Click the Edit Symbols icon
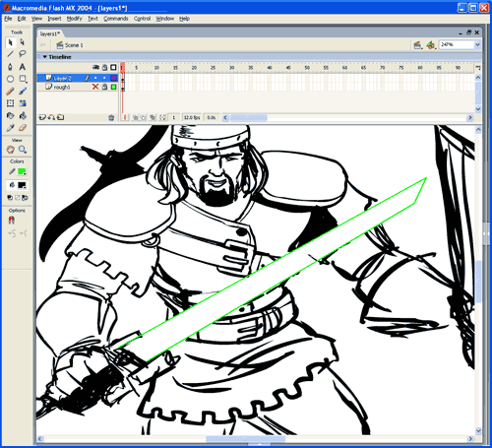This screenshot has width=492, height=448. click(x=430, y=45)
